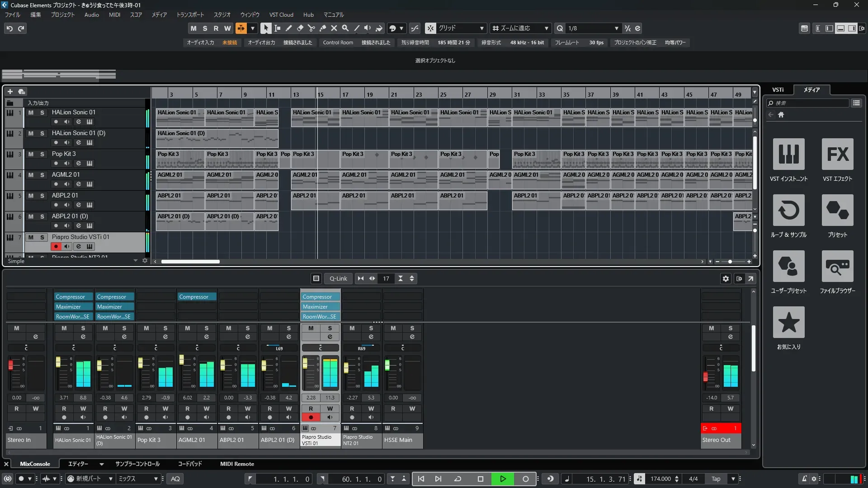Open VST Effects FX tile
The width and height of the screenshot is (868, 488).
pyautogui.click(x=837, y=155)
